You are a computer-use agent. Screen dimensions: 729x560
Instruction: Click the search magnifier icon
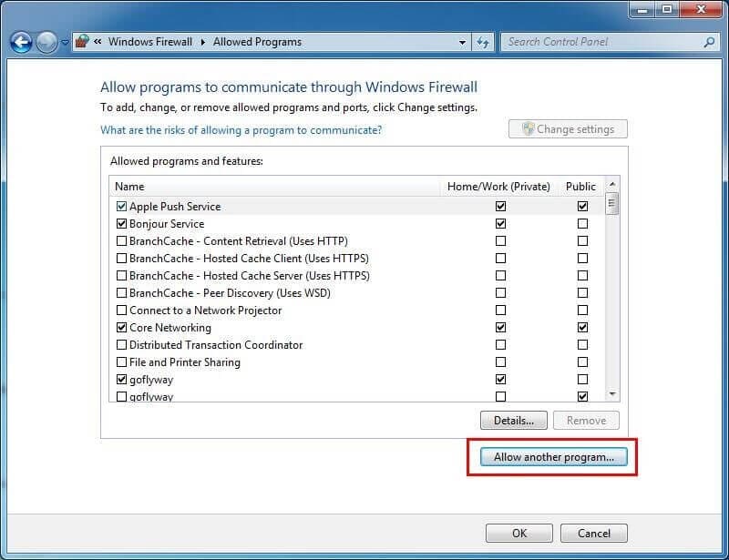pos(709,42)
